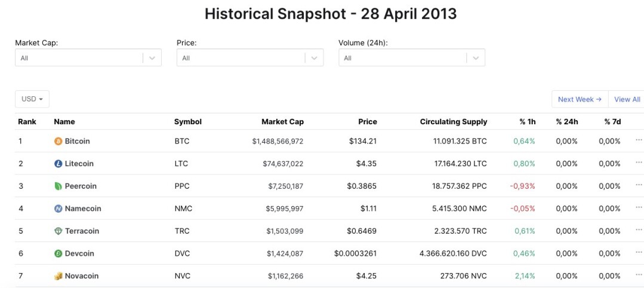This screenshot has height=288, width=644.
Task: Open the Namecoin name link
Action: click(83, 209)
